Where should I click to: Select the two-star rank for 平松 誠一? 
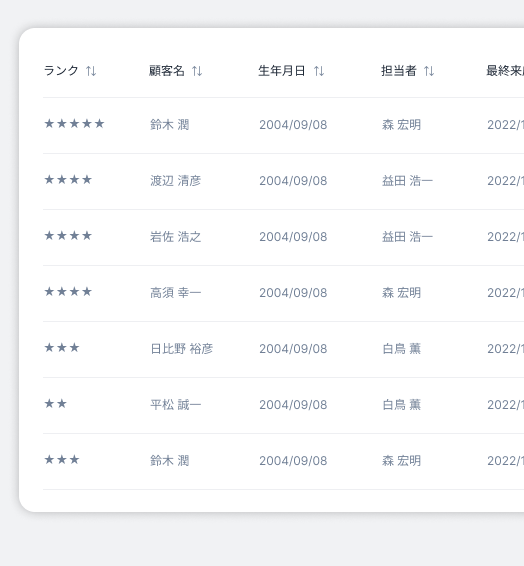pyautogui.click(x=56, y=404)
